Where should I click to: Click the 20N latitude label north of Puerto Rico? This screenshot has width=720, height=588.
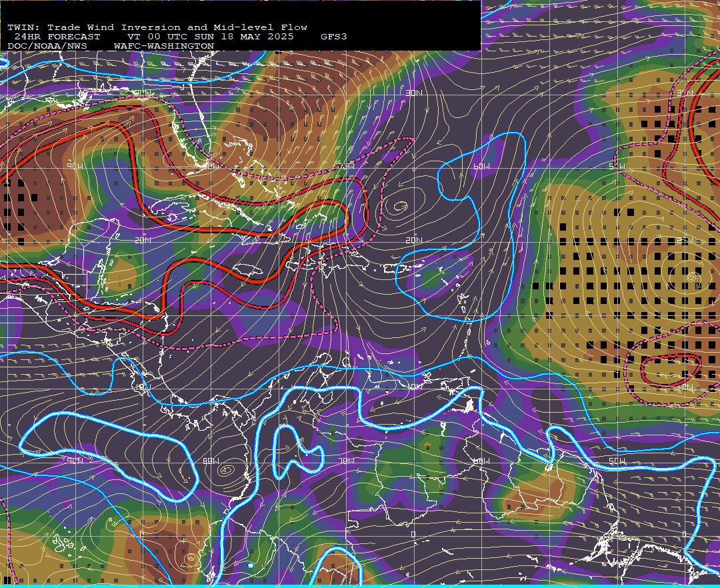(414, 240)
